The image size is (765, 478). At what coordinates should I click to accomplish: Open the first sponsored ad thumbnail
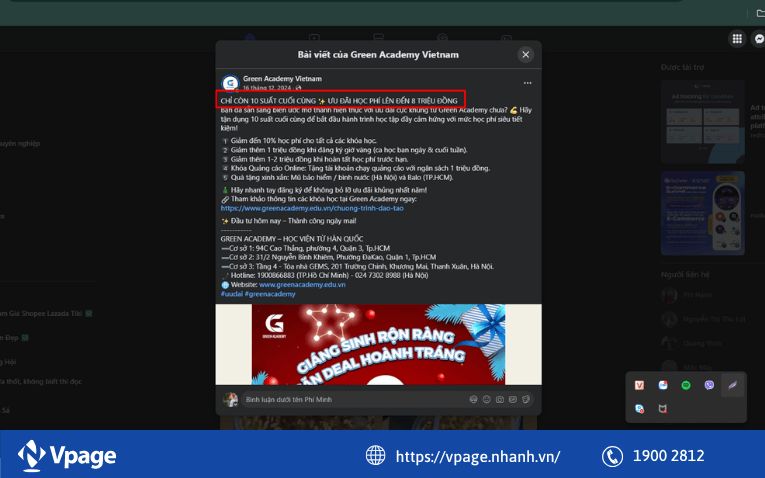point(703,121)
